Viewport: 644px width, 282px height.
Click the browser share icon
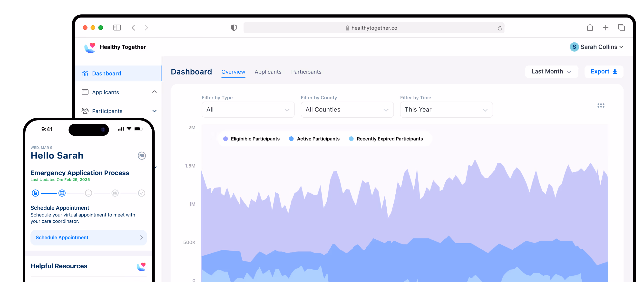(x=590, y=27)
